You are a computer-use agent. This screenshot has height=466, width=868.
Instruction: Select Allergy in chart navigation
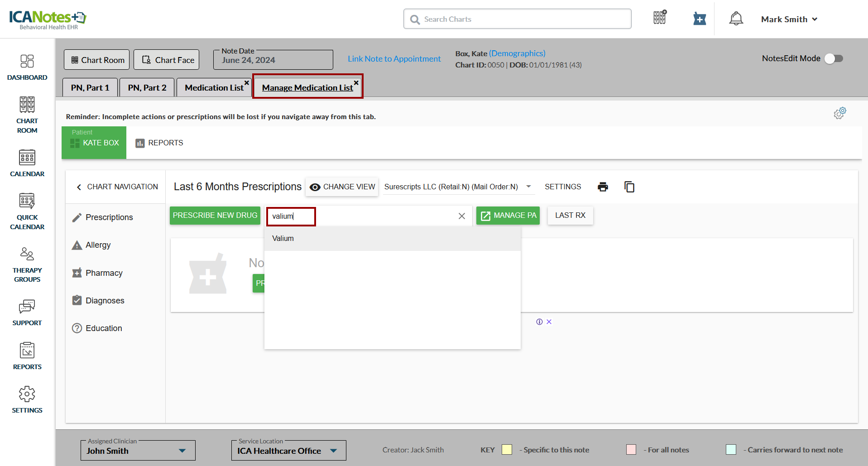tap(98, 245)
